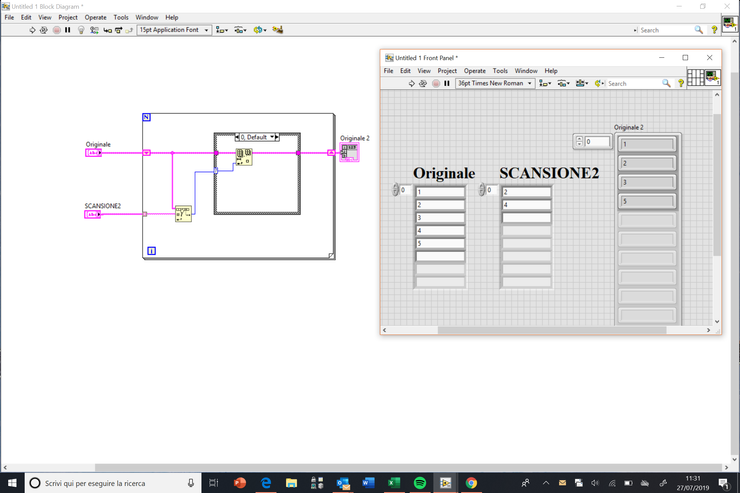The height and width of the screenshot is (493, 740).
Task: Open File menu in Block Diagram window
Action: click(9, 17)
